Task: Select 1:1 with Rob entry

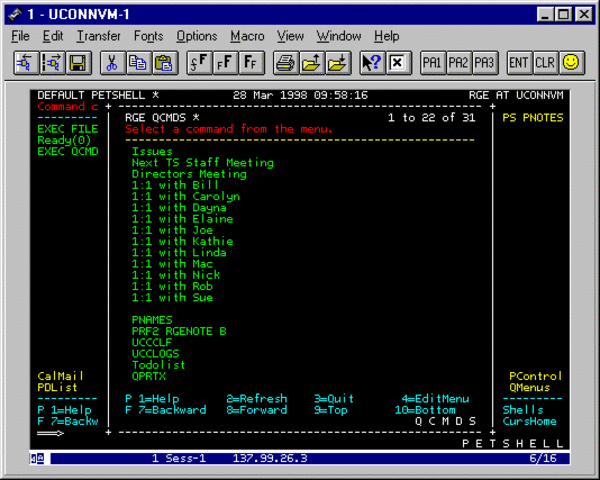Action: point(172,286)
